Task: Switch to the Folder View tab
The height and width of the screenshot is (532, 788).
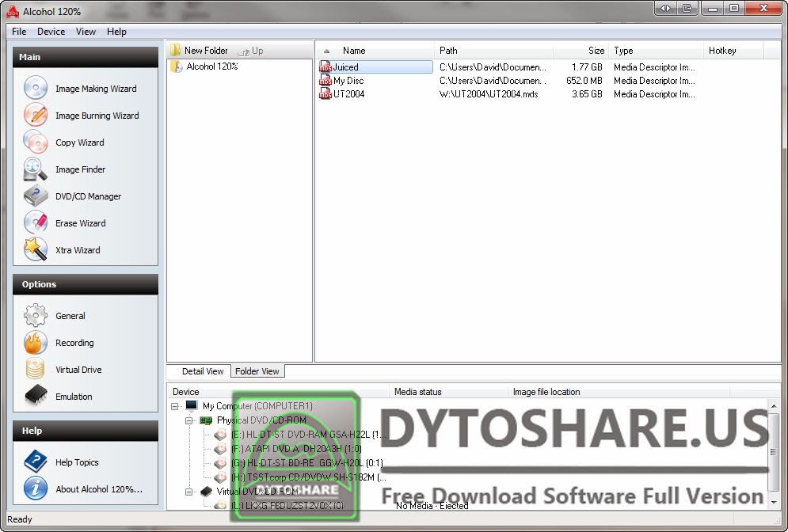Action: 257,370
